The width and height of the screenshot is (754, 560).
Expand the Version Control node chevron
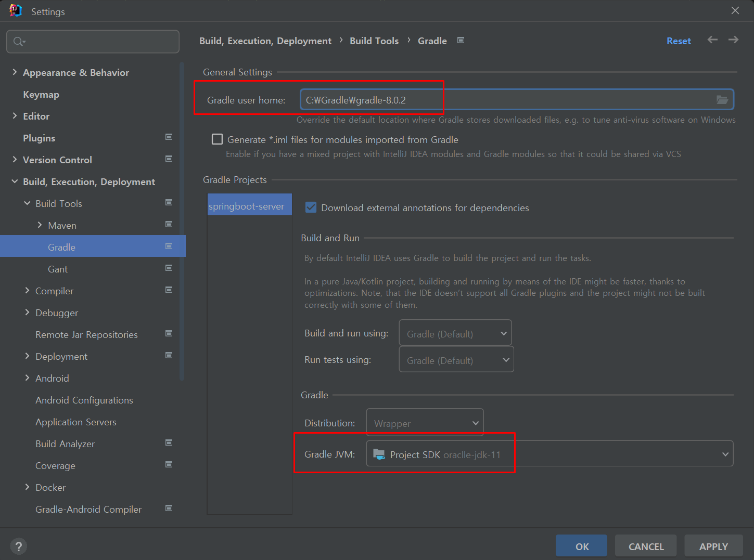pos(15,160)
